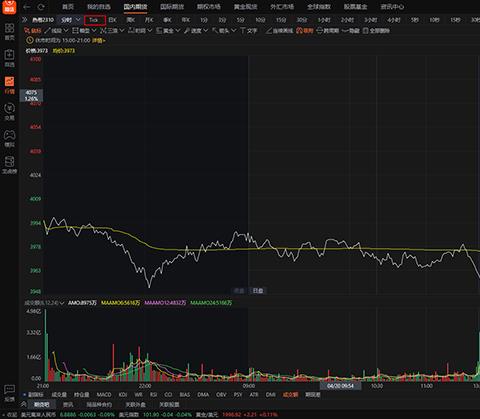
Task: Select the OBV indicator
Action: (221, 395)
